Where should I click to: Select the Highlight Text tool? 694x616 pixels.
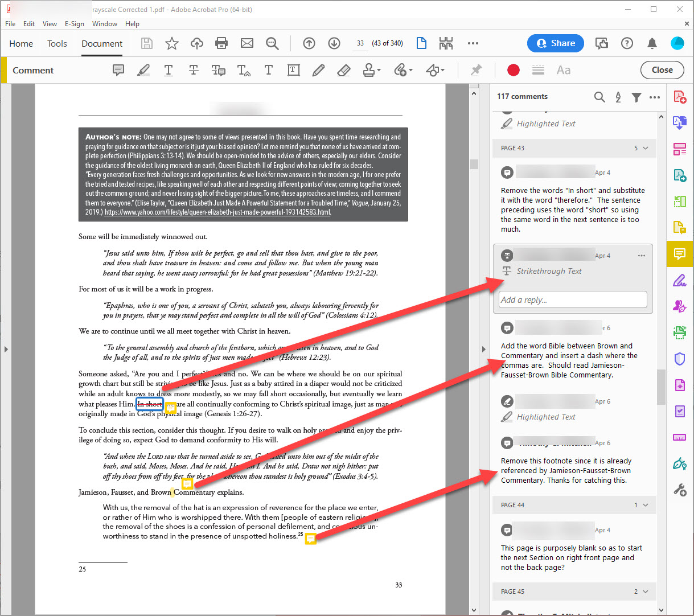click(x=143, y=70)
